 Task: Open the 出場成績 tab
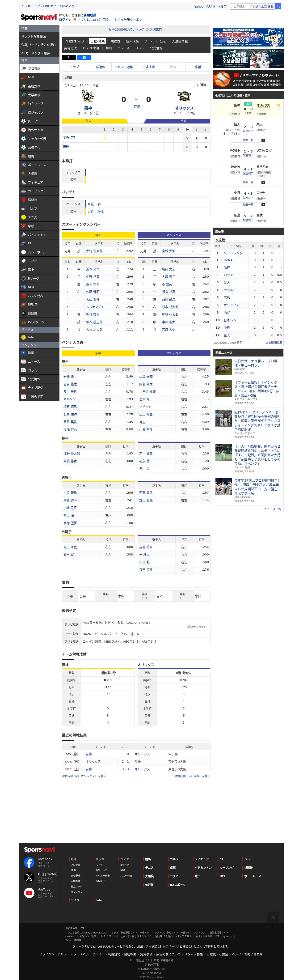pos(148,67)
